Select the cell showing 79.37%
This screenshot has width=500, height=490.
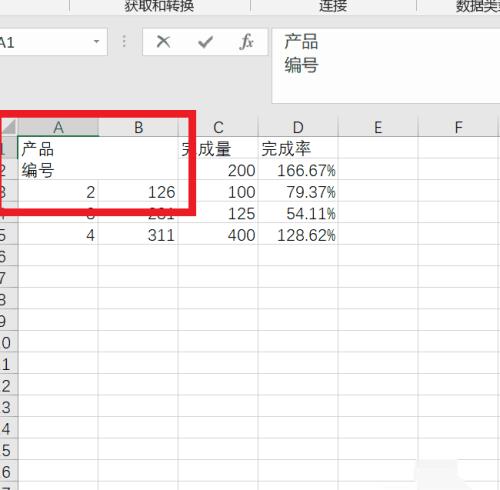point(298,192)
